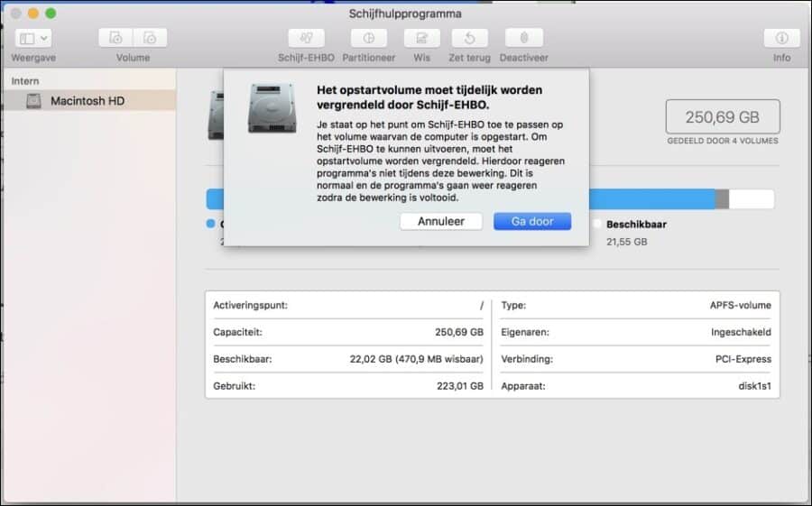Click the Ingeschakeld owners value
This screenshot has height=506, width=812.
pos(741,332)
